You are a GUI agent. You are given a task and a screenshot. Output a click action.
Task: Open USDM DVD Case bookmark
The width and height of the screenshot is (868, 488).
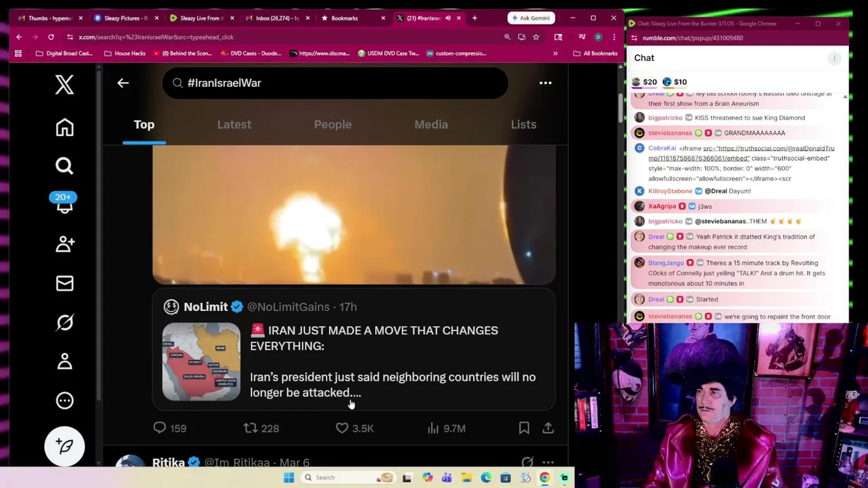[x=388, y=54]
